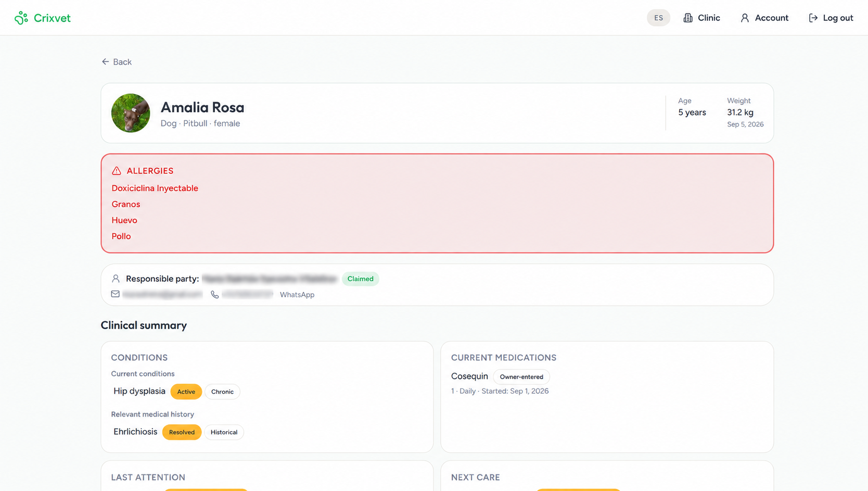Click the pet name Amalia Rosa
Image resolution: width=868 pixels, height=491 pixels.
202,107
